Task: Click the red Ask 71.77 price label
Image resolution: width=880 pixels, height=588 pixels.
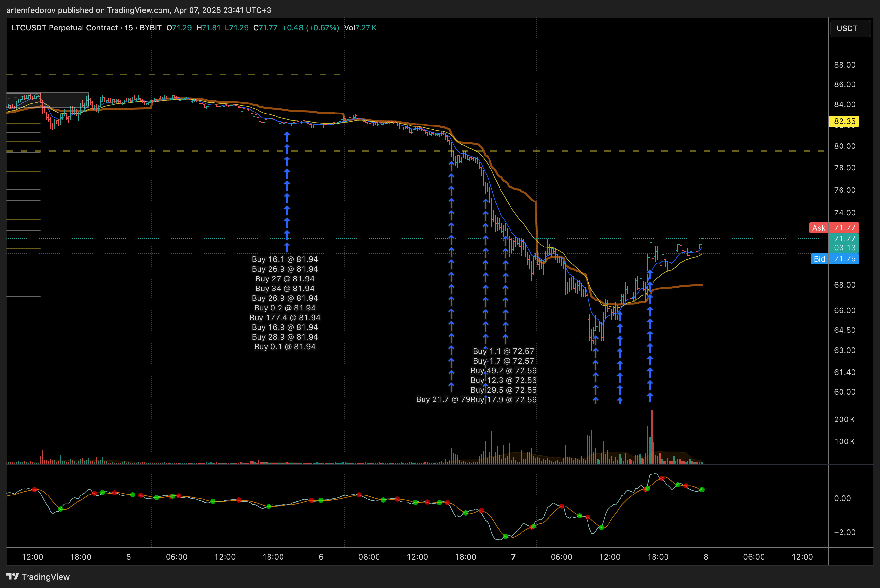Action: click(x=834, y=228)
